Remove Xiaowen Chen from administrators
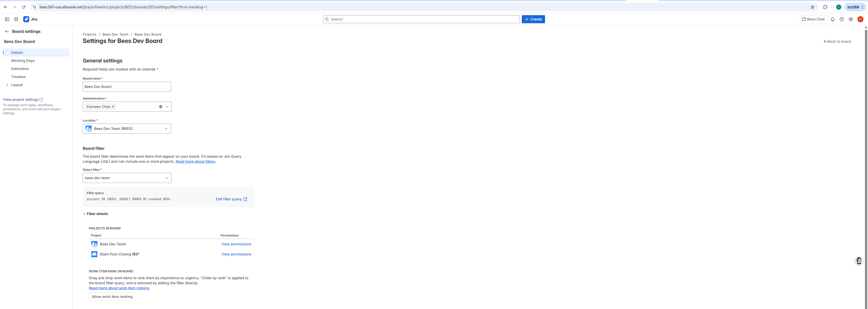 pos(113,107)
